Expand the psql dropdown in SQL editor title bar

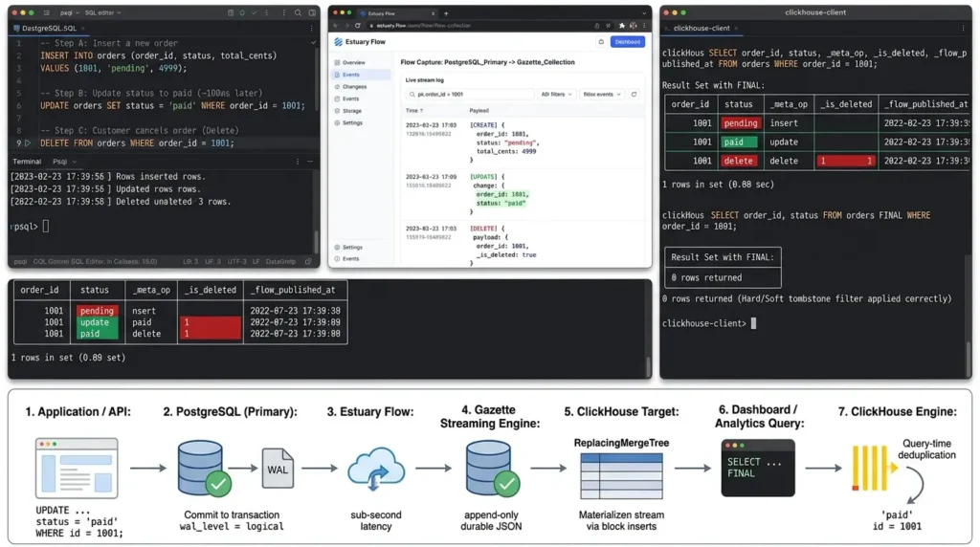68,12
